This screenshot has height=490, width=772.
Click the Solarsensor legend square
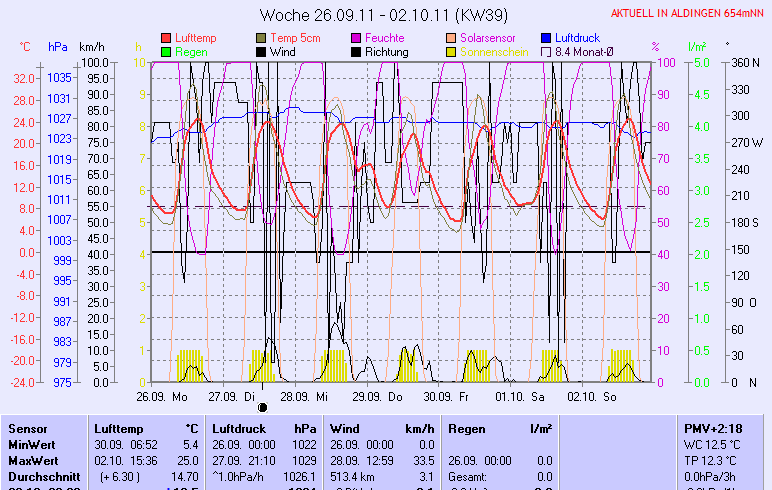point(451,38)
